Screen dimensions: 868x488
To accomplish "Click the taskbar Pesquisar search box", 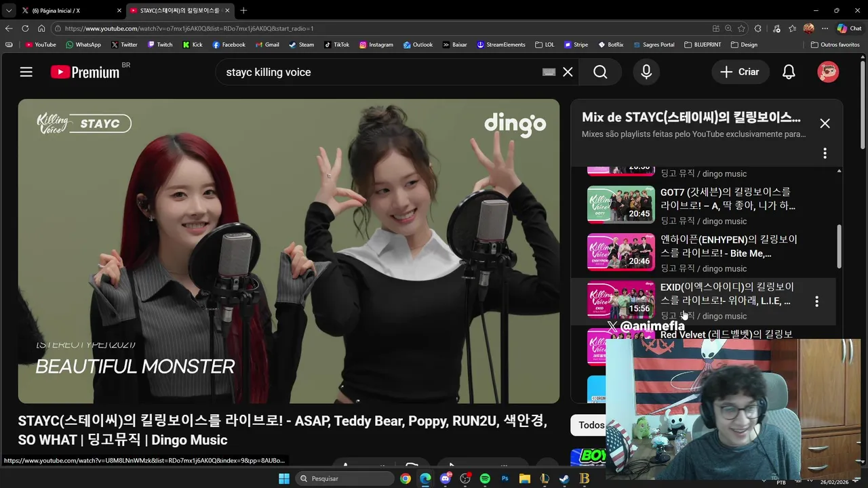I will coord(346,479).
